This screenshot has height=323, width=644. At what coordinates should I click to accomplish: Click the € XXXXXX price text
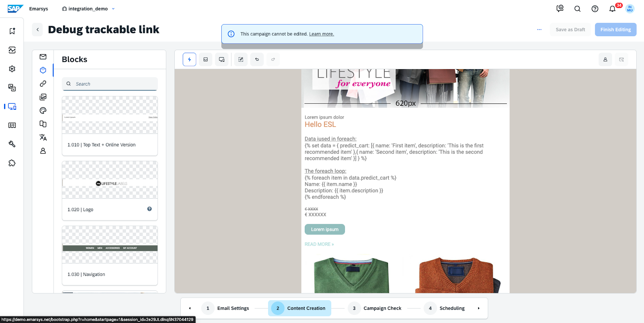click(316, 214)
